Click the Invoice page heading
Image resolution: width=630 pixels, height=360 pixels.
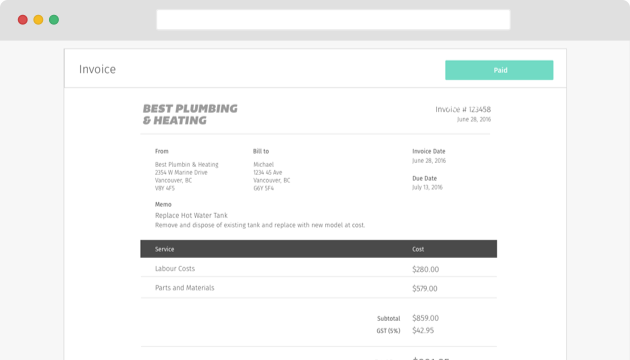(97, 69)
